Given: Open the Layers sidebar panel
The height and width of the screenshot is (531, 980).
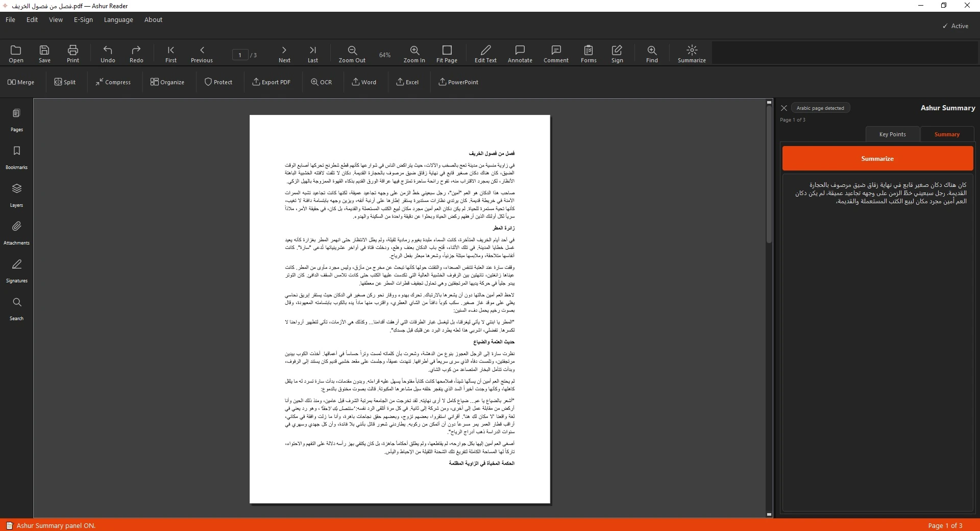Looking at the screenshot, I should coord(16,196).
